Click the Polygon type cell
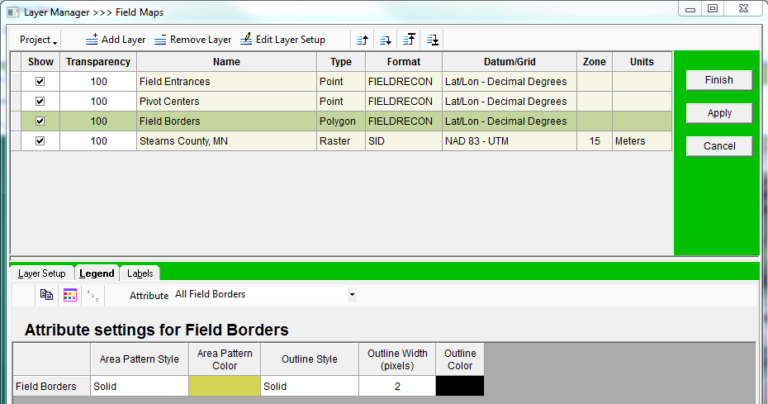Viewport: 768px width, 404px height. [x=341, y=121]
